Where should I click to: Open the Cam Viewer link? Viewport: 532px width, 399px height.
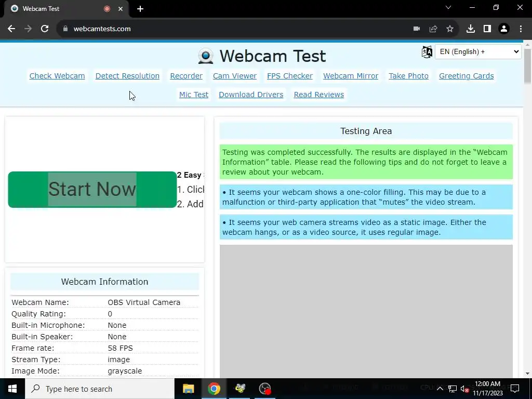pos(235,76)
